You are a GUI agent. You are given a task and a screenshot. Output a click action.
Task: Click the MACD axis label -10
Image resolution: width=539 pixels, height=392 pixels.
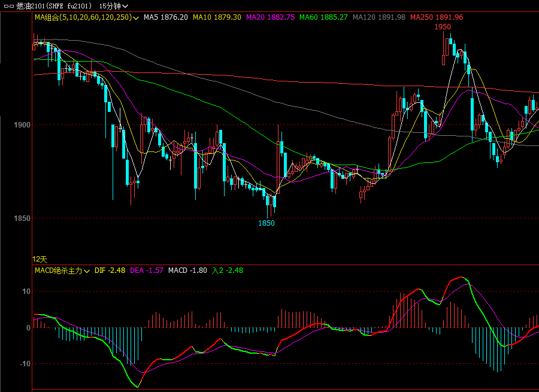(25, 364)
